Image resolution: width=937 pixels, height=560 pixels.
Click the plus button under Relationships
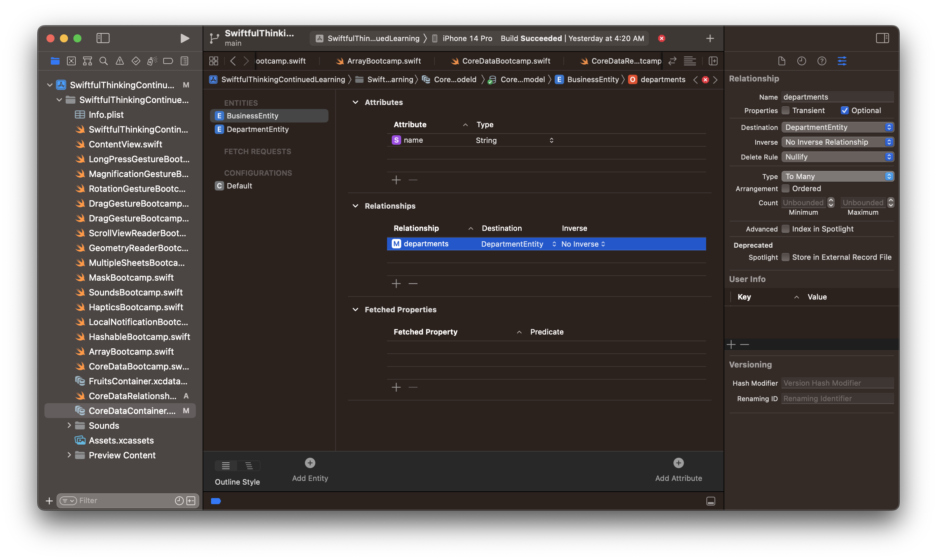(396, 283)
